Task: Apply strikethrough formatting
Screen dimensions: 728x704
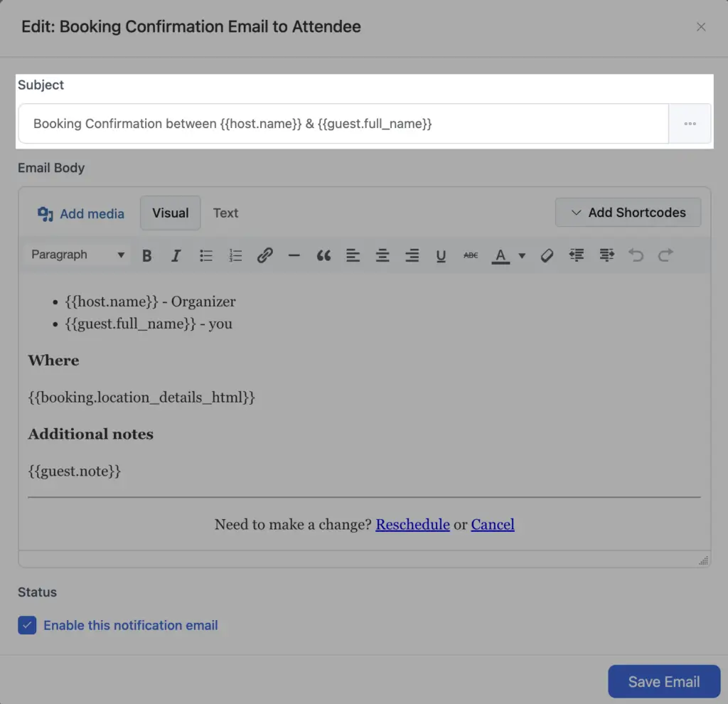Action: point(470,255)
